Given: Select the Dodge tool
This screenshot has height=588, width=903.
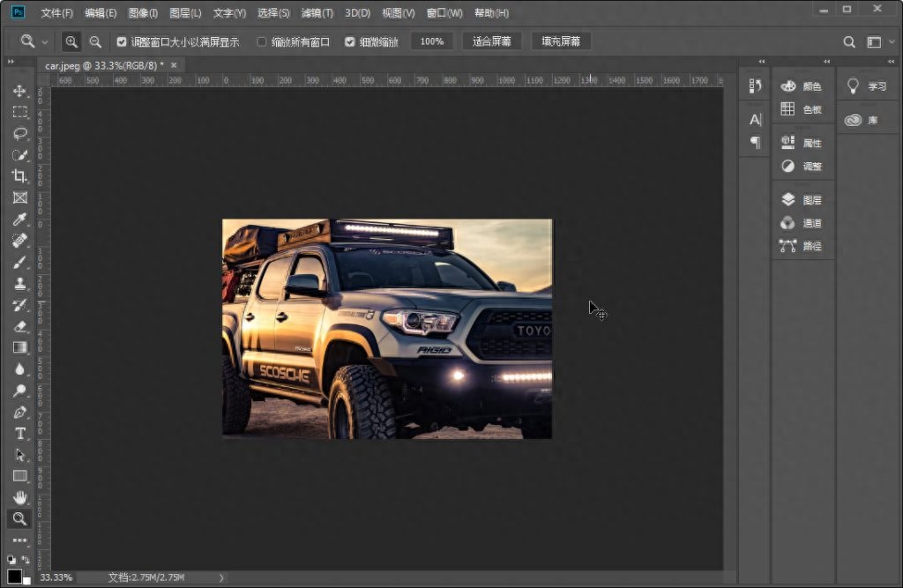Looking at the screenshot, I should 19,391.
